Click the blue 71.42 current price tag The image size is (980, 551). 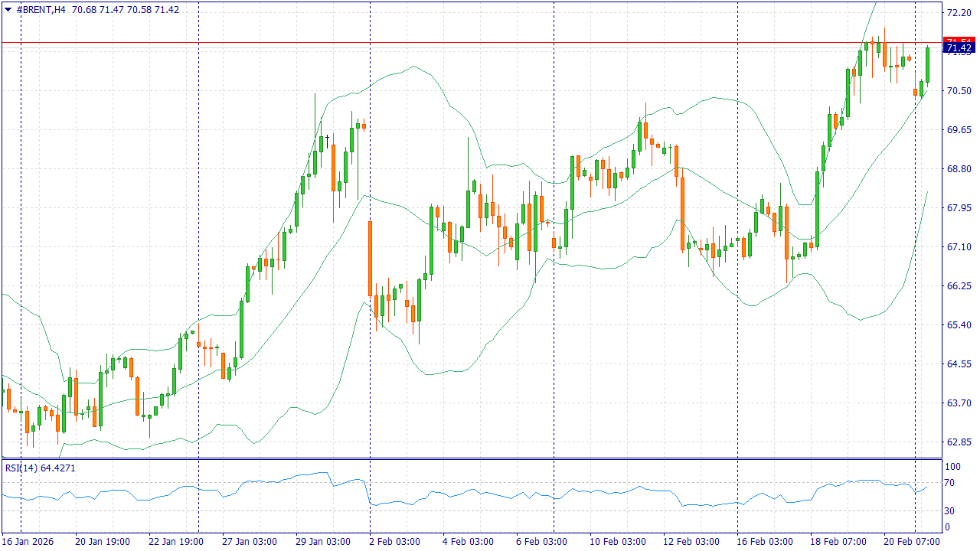coord(959,49)
